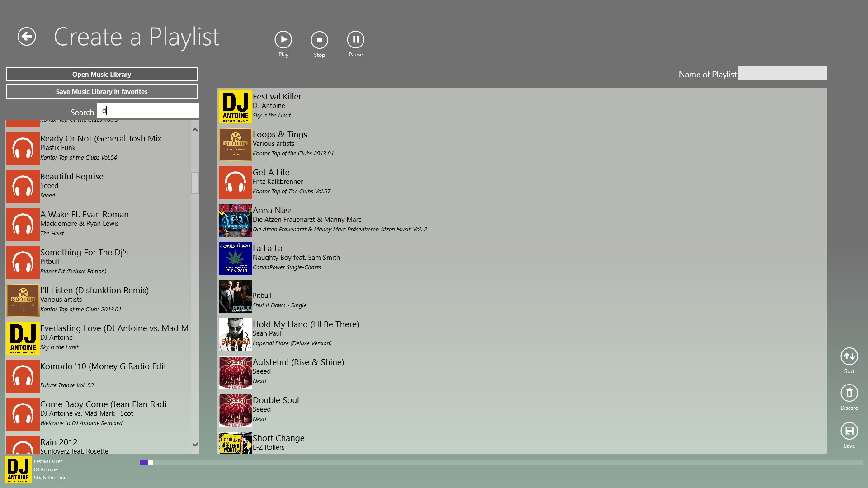Click the Search text box
Screen dimensions: 868x488
pyautogui.click(x=147, y=111)
